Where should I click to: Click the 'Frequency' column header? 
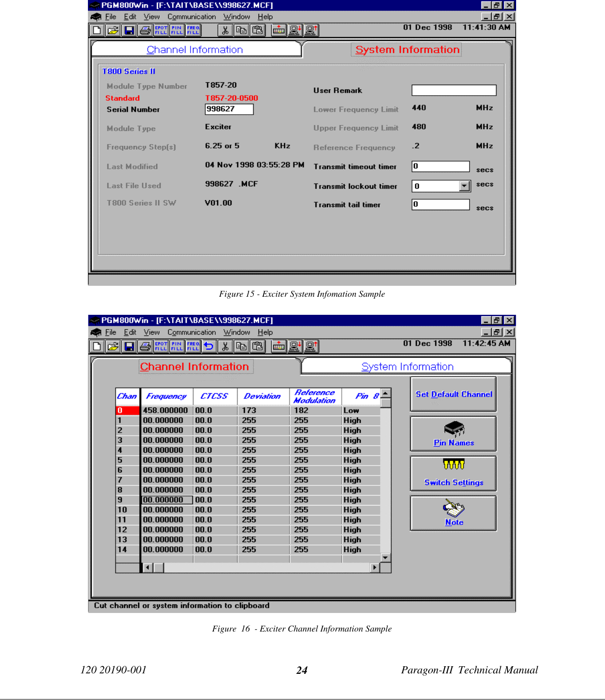tap(167, 396)
